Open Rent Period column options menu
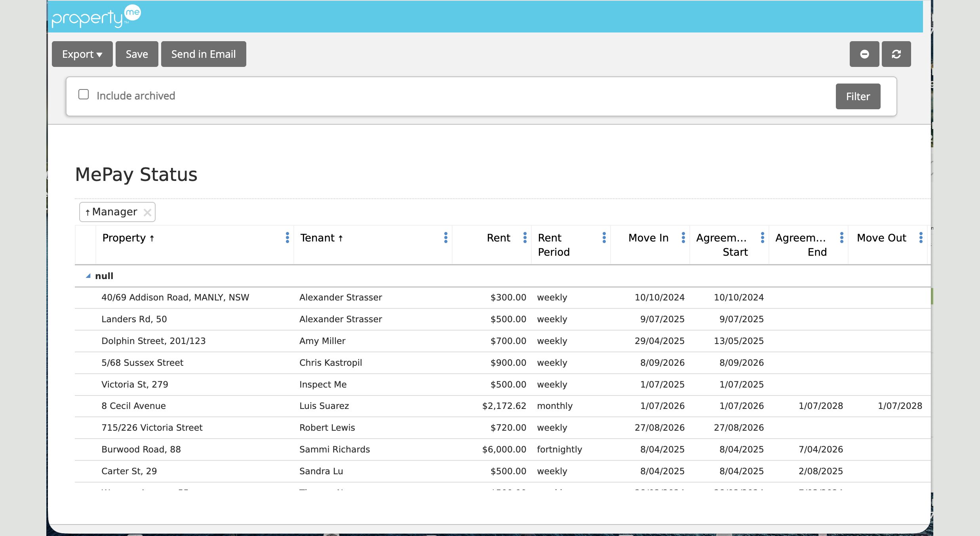 pyautogui.click(x=604, y=238)
